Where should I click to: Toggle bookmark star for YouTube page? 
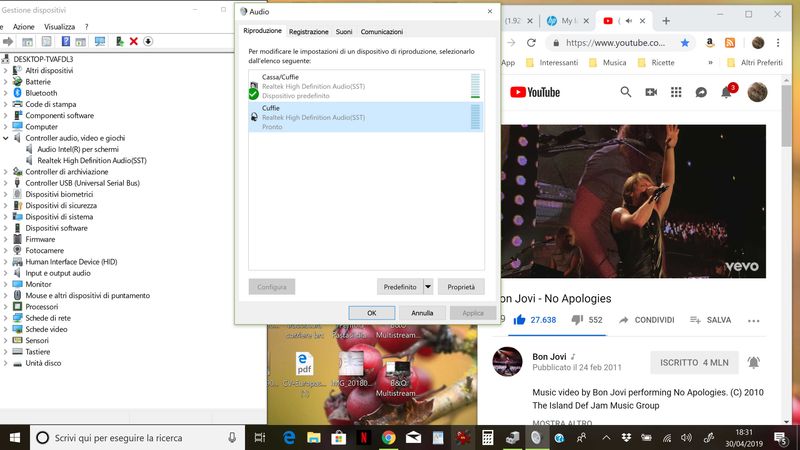tap(685, 43)
